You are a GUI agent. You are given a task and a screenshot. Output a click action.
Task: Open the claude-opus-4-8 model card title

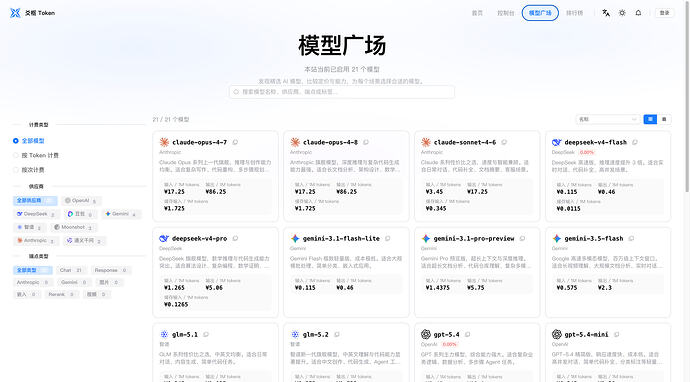point(330,142)
